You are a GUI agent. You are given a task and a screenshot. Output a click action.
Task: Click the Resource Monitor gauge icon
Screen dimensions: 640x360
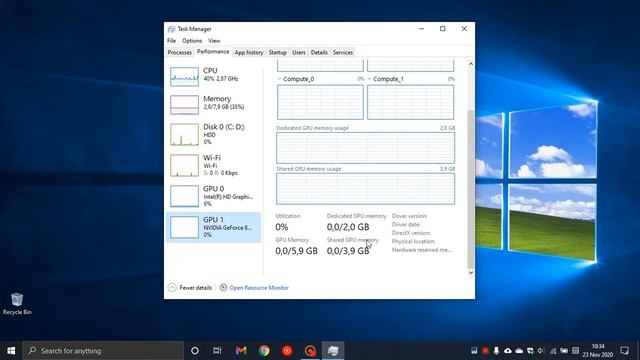click(223, 287)
